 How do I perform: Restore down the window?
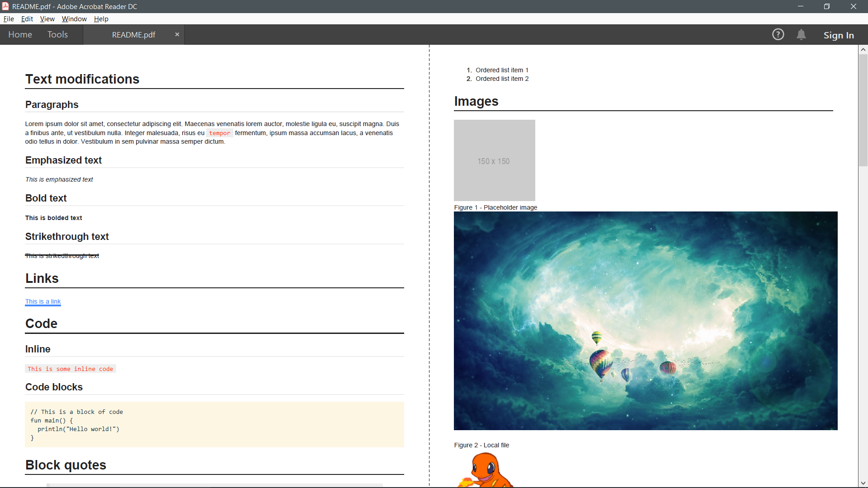click(827, 6)
